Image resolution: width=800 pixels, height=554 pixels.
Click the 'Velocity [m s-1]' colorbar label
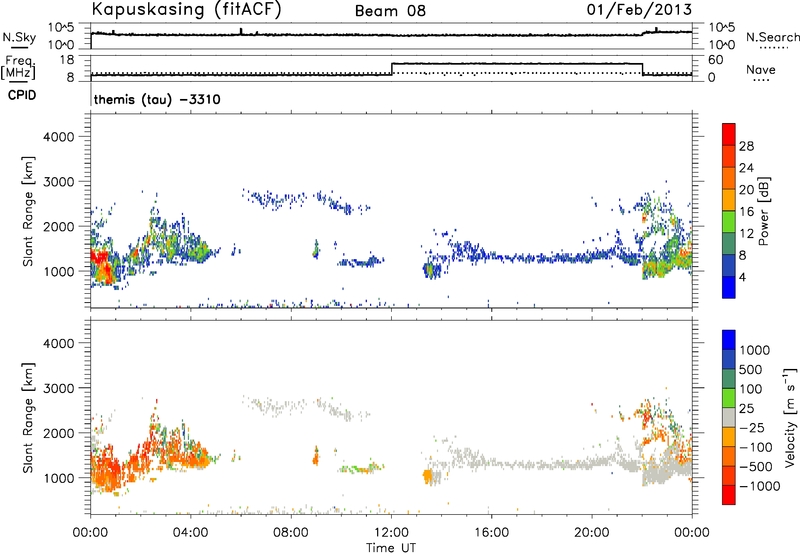click(x=790, y=417)
